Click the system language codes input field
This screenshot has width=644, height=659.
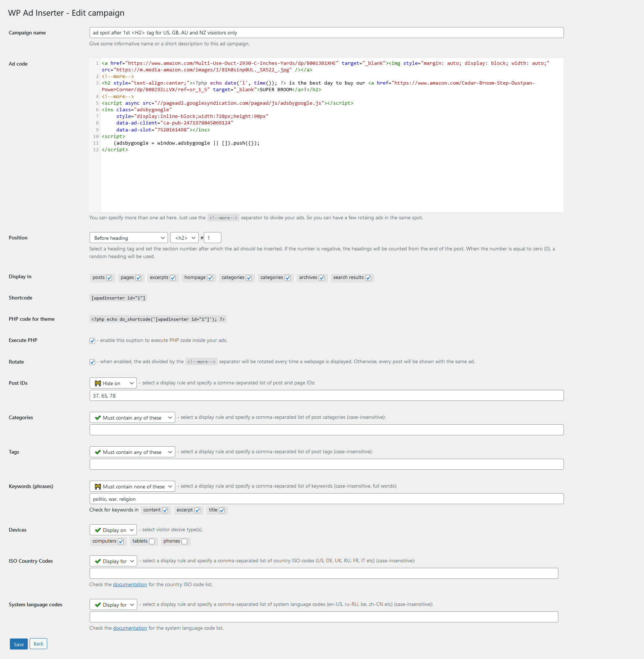point(324,617)
